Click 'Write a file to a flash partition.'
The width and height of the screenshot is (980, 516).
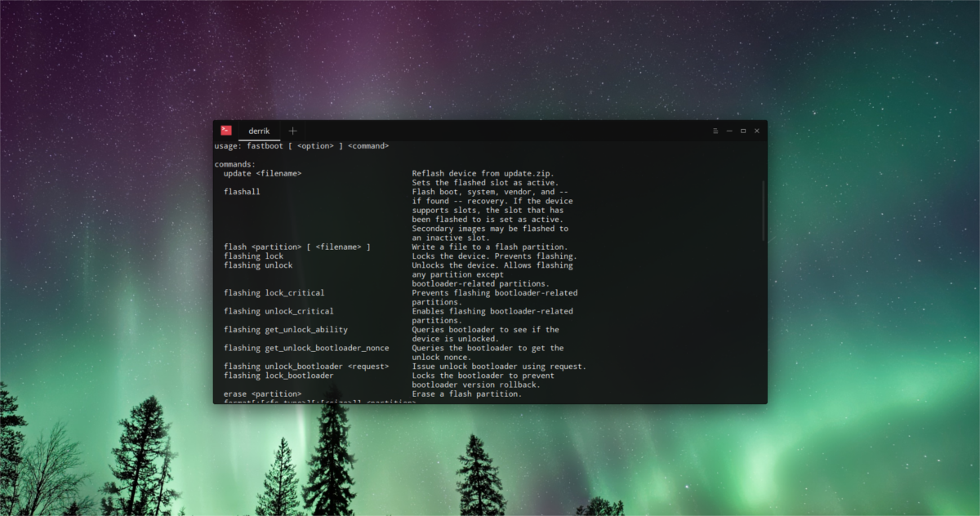click(489, 247)
